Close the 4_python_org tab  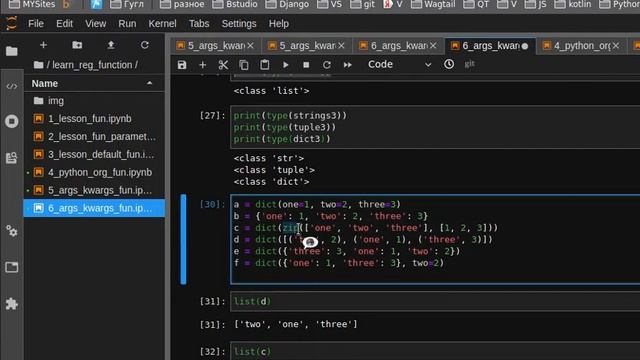pyautogui.click(x=616, y=46)
